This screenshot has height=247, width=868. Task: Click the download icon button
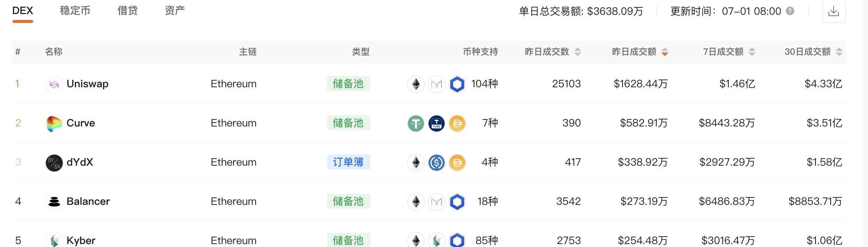pyautogui.click(x=834, y=11)
